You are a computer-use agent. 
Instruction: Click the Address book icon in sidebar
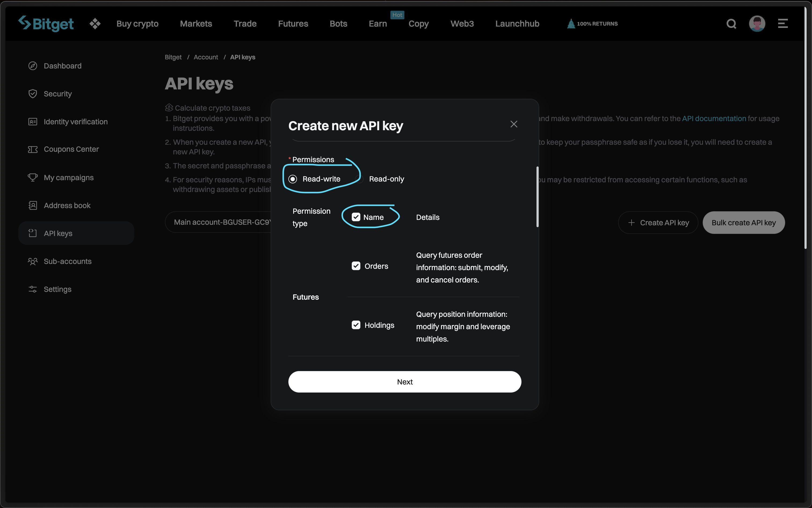click(x=32, y=205)
